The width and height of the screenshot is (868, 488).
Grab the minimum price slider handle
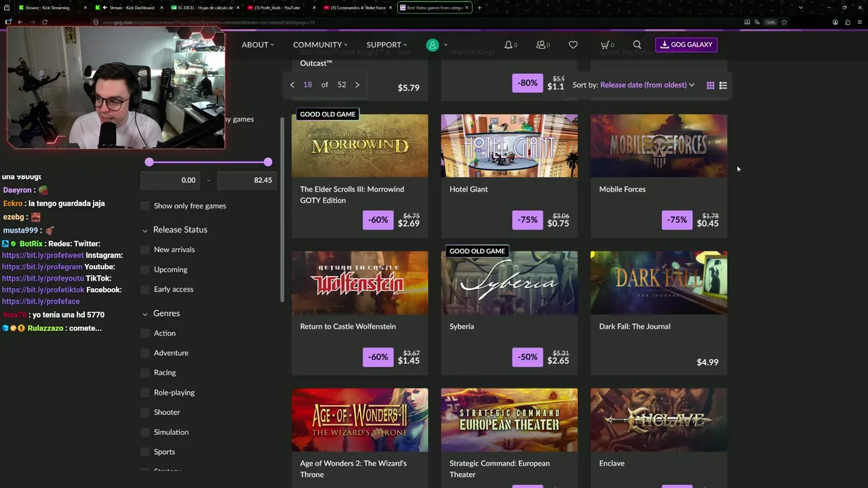point(149,162)
